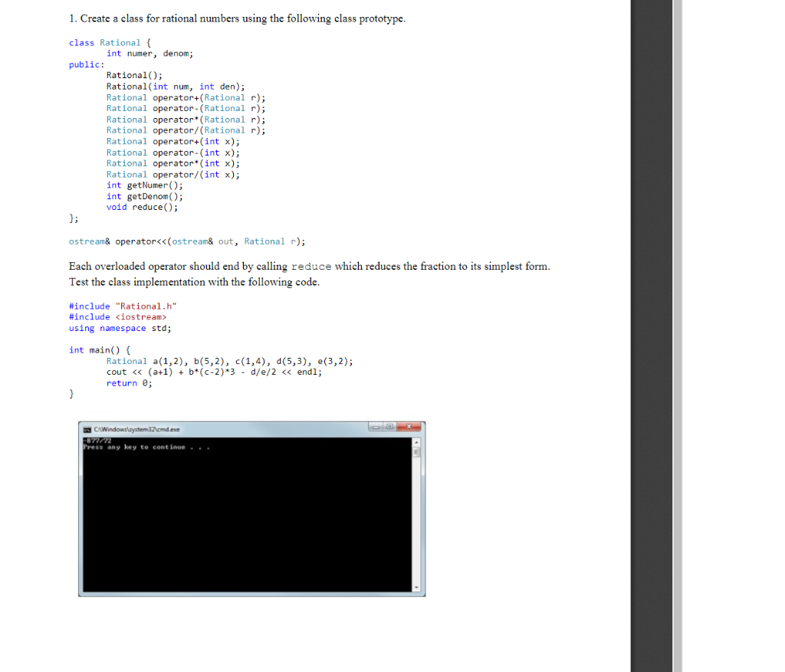Click the console scrollbar up arrow
The image size is (785, 672).
[416, 443]
